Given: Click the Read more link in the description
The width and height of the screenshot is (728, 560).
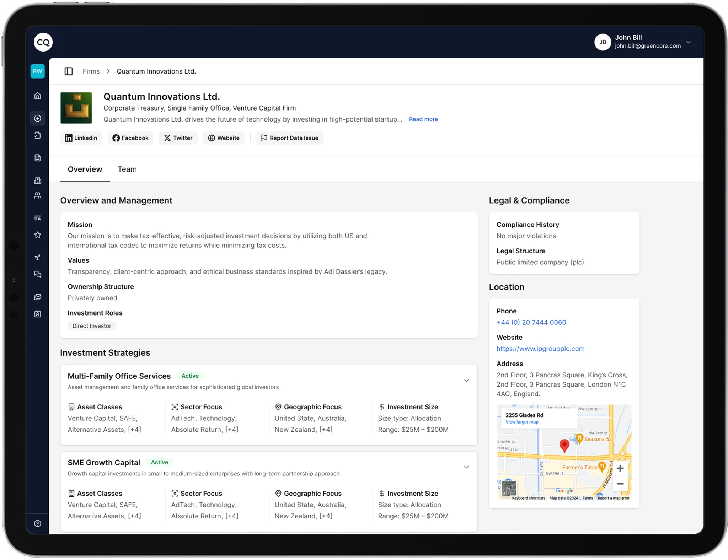Looking at the screenshot, I should [423, 119].
